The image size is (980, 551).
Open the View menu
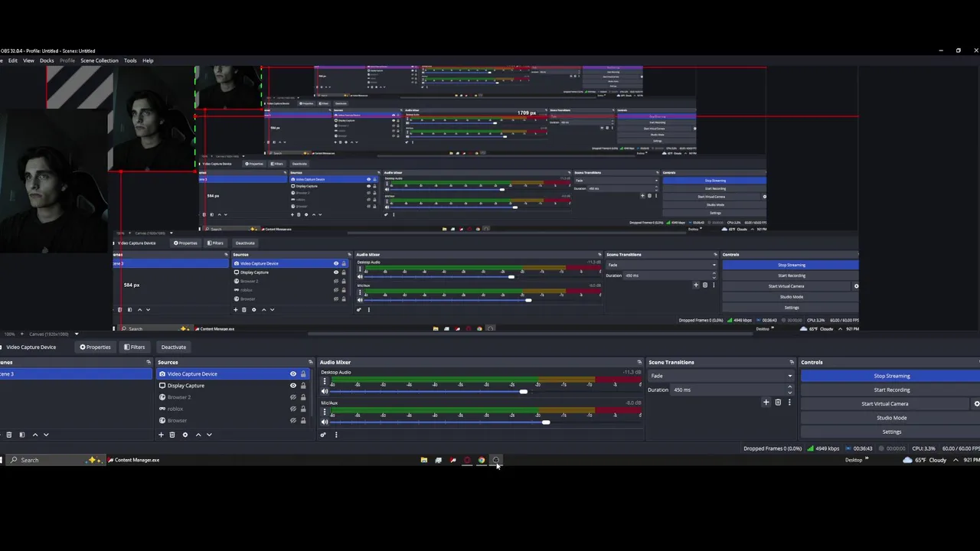click(28, 60)
